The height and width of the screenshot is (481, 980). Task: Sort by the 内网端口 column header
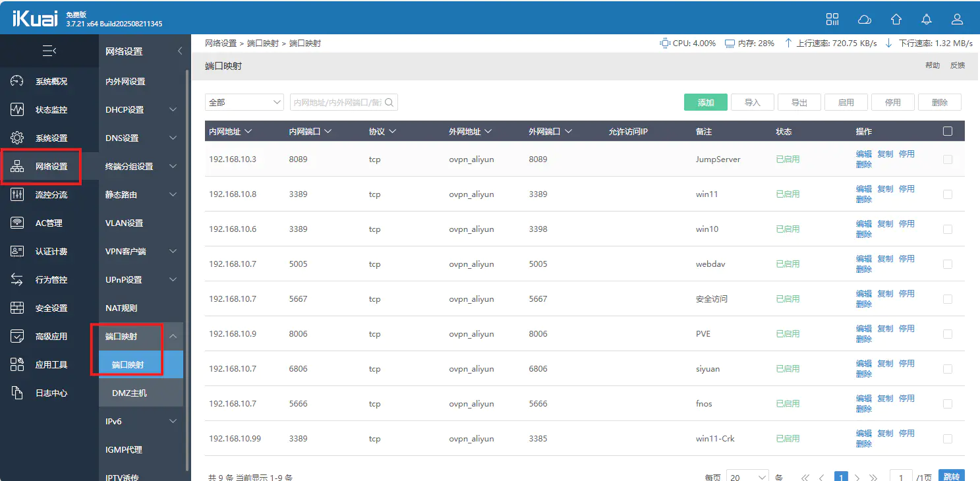(310, 131)
